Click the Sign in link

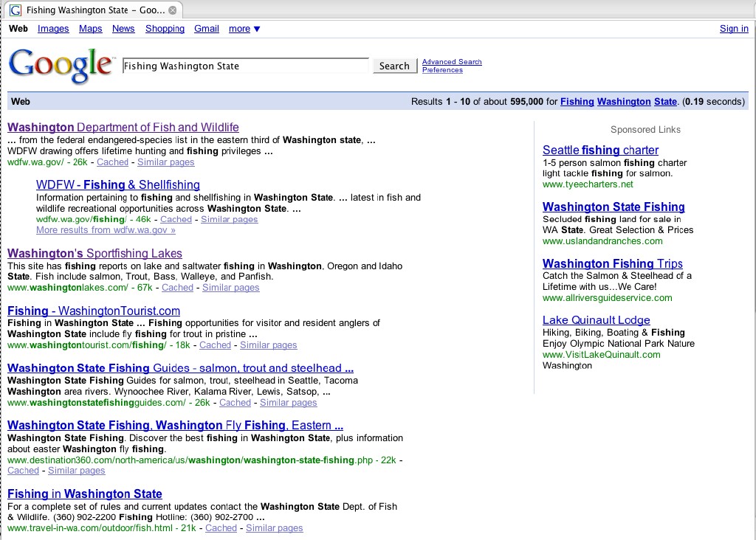[733, 29]
